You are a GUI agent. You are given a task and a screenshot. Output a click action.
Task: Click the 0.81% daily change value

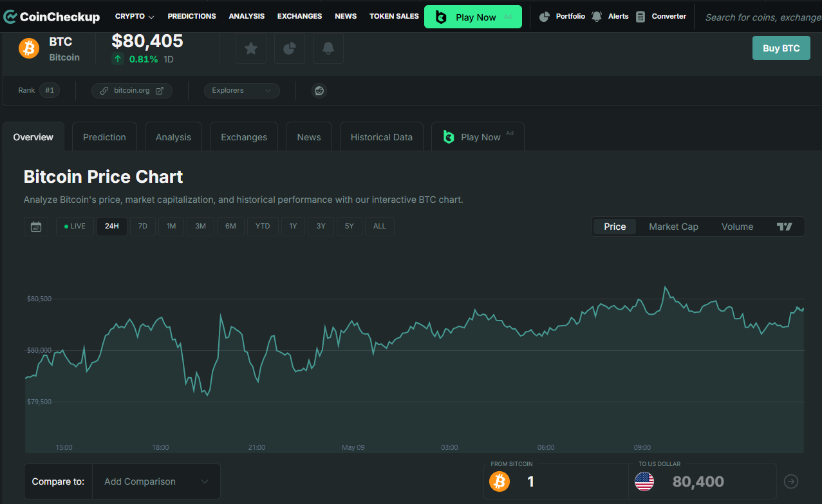click(143, 59)
